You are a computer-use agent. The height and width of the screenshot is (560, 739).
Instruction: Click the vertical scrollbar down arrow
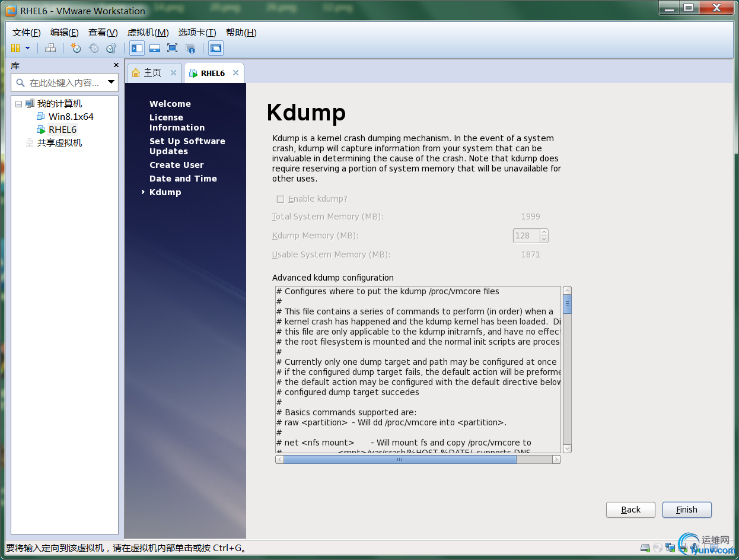pyautogui.click(x=568, y=449)
